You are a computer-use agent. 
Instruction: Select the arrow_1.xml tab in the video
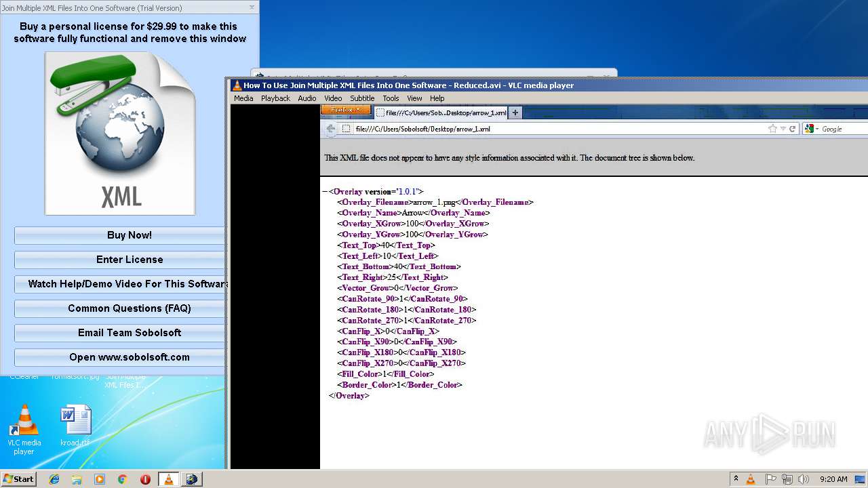pyautogui.click(x=439, y=113)
